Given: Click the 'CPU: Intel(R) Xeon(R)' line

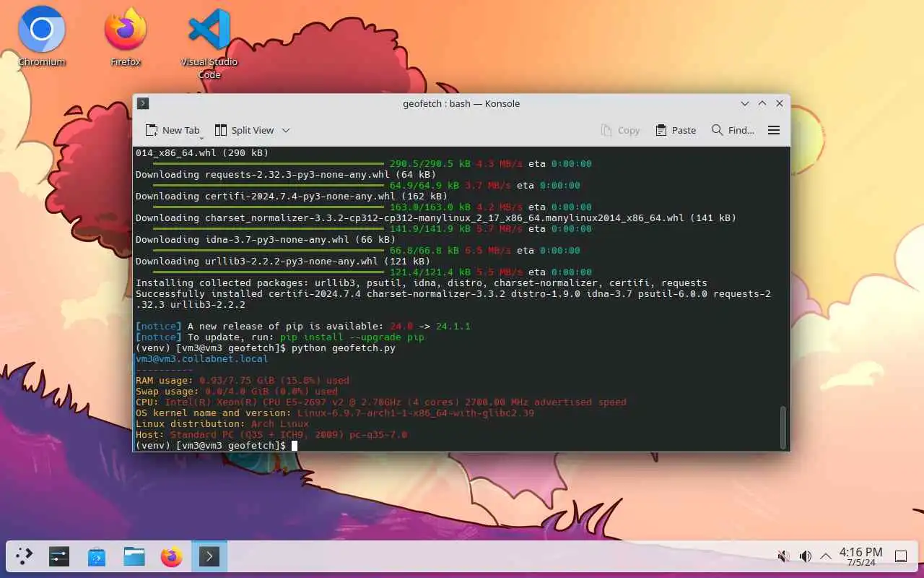Looking at the screenshot, I should (x=380, y=402).
